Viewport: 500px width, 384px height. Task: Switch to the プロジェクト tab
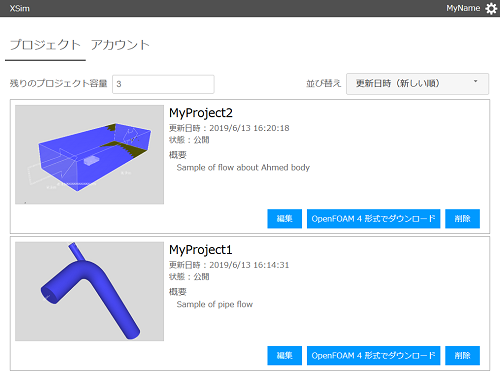[x=45, y=45]
